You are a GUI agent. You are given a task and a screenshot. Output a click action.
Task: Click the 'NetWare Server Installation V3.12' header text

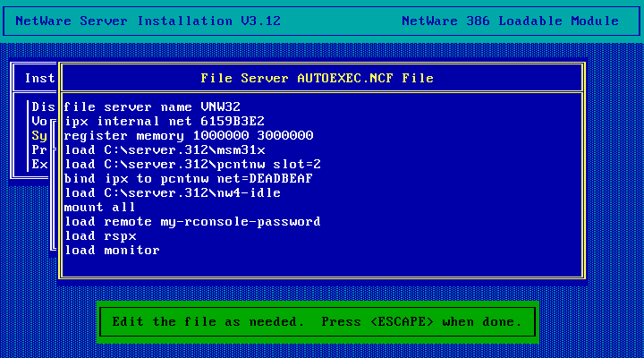148,21
